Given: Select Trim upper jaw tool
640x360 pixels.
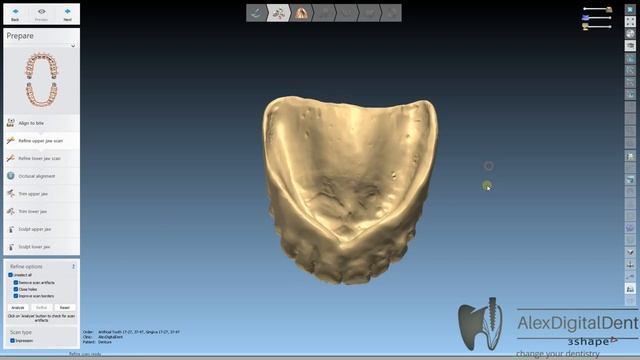Looking at the screenshot, I should [42, 193].
